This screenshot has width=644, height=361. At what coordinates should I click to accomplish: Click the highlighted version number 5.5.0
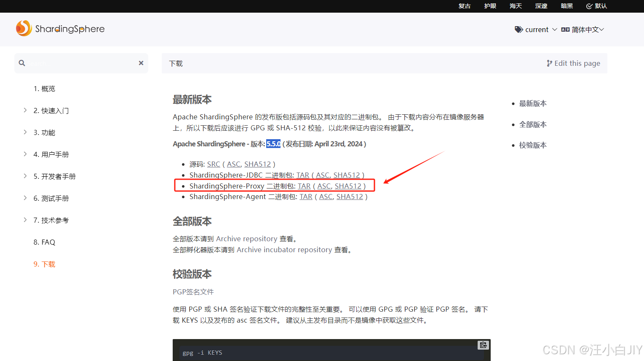click(x=273, y=144)
